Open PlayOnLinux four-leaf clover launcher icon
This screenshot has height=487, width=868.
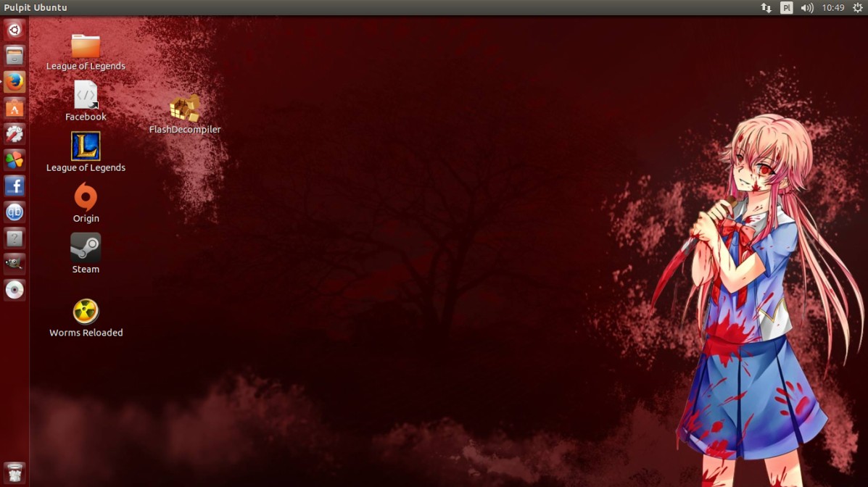(x=15, y=160)
